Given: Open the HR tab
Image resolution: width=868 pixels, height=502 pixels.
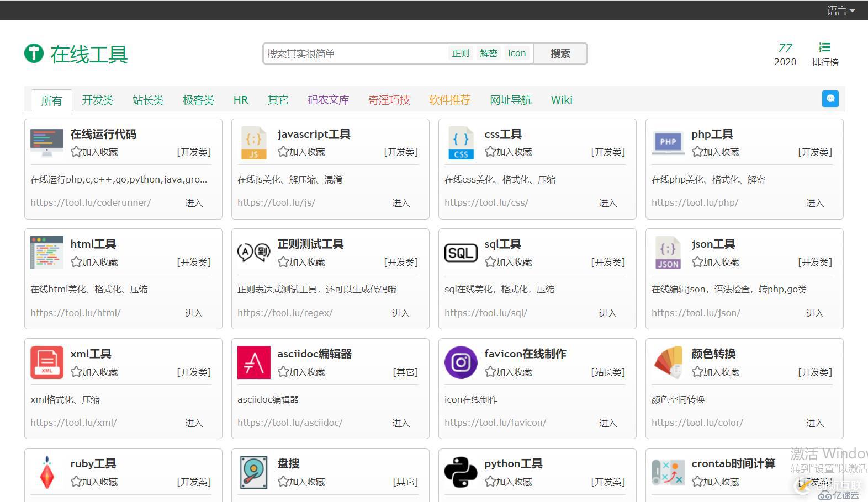Looking at the screenshot, I should 241,100.
